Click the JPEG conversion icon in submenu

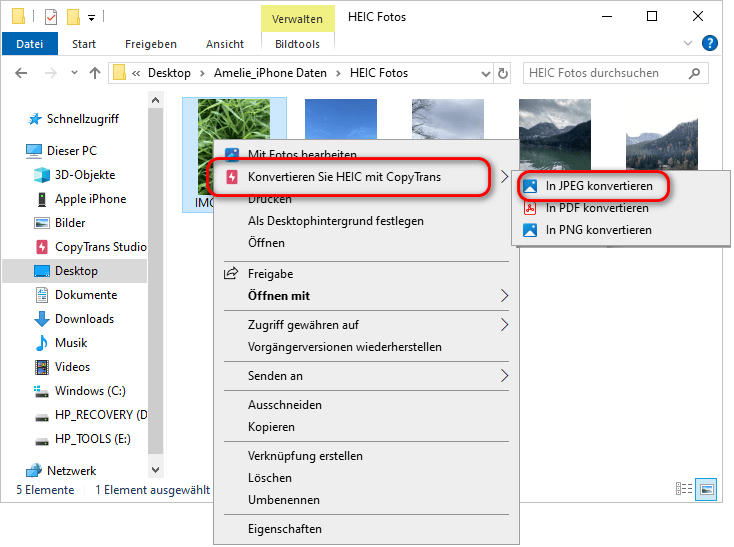530,186
